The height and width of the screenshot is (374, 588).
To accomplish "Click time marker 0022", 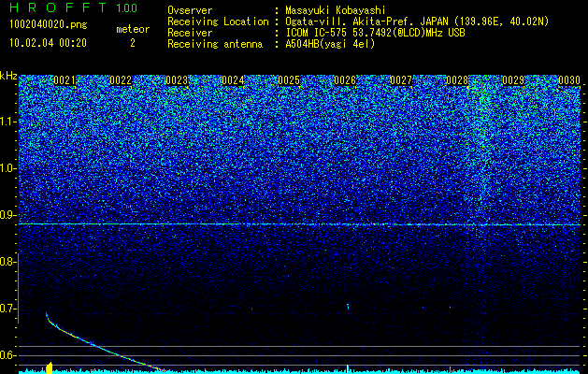I will [121, 80].
